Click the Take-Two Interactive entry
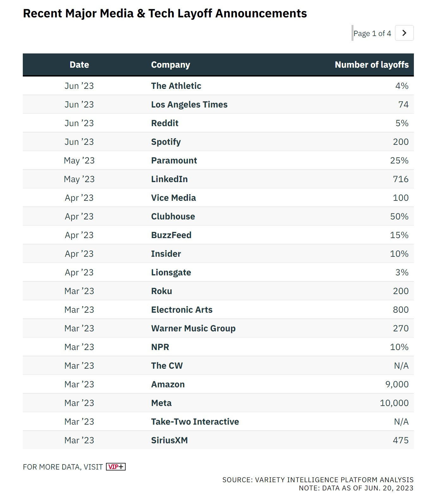 coord(195,421)
